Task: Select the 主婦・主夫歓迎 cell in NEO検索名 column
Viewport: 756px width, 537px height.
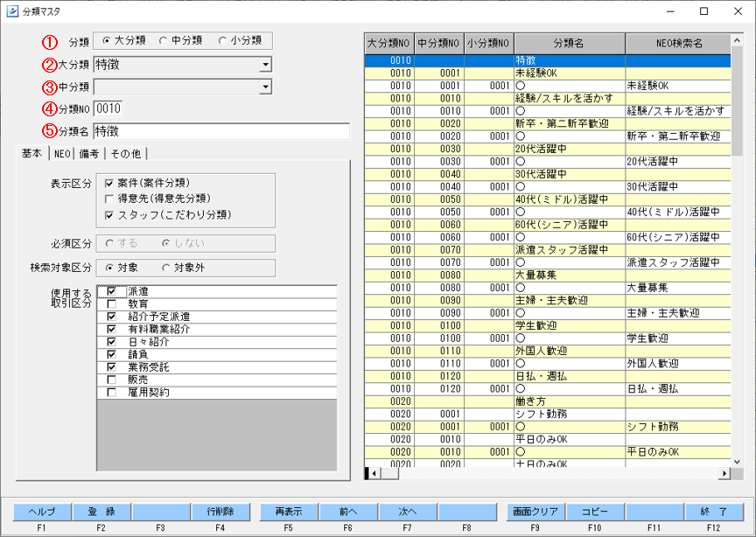Action: (678, 313)
